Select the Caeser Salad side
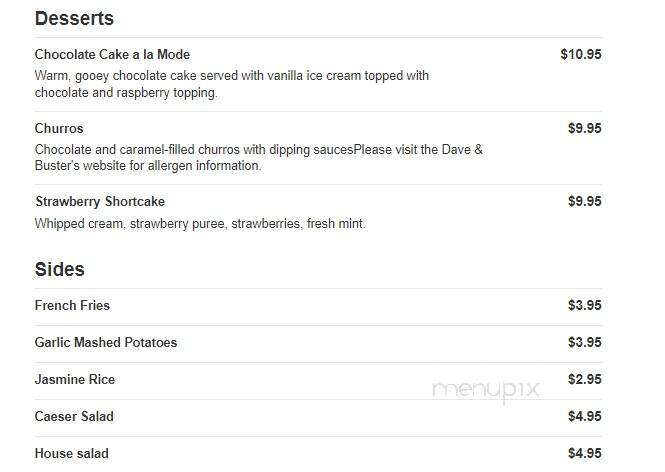The image size is (665, 472). coord(74,416)
